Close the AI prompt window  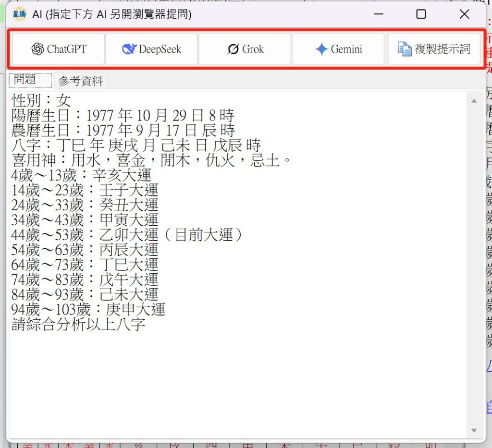(464, 14)
